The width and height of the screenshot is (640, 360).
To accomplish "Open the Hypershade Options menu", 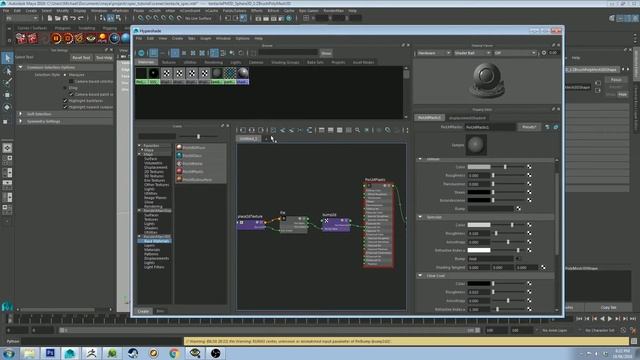I will click(242, 38).
